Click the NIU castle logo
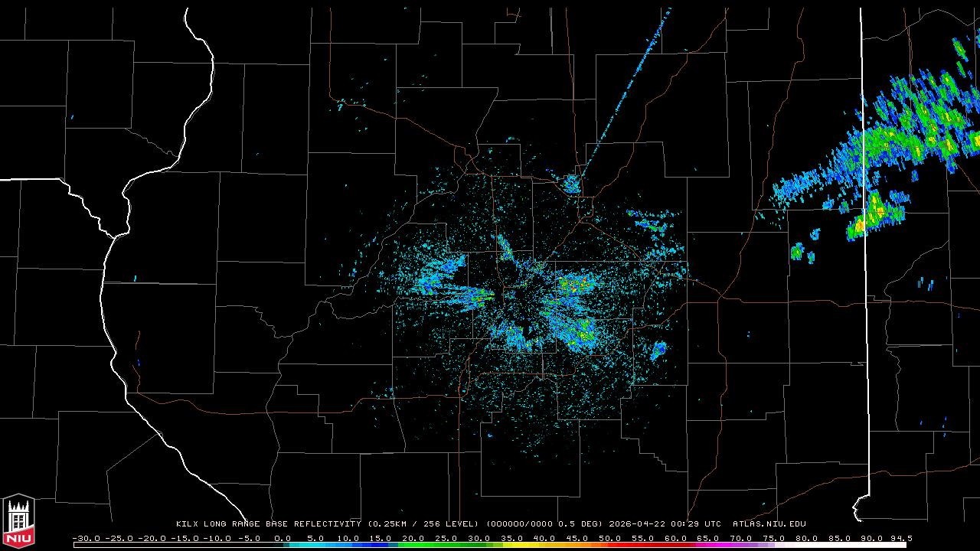The height and width of the screenshot is (551, 980). point(18,522)
